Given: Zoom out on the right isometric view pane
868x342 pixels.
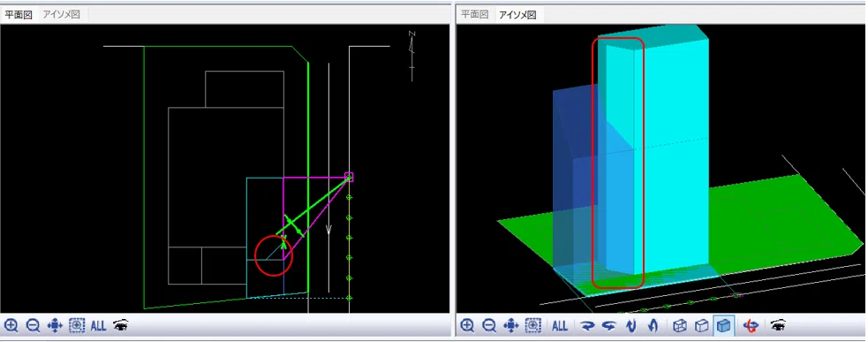Looking at the screenshot, I should (x=489, y=326).
